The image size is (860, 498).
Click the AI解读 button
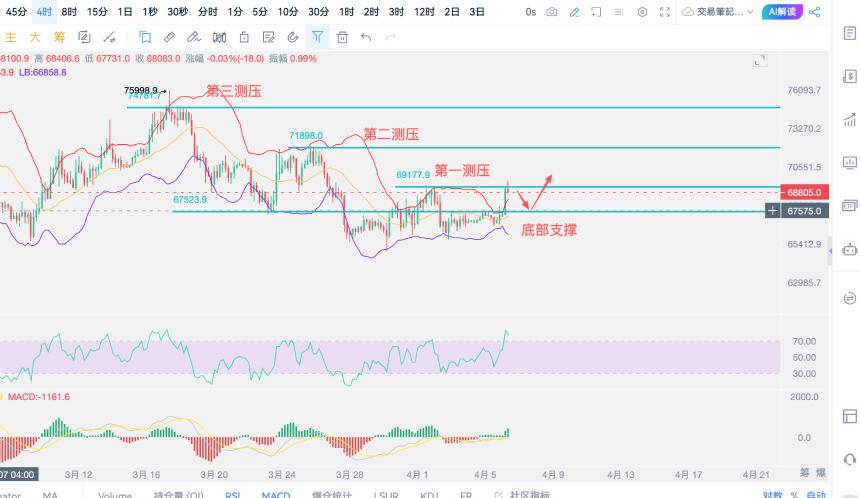tap(782, 12)
